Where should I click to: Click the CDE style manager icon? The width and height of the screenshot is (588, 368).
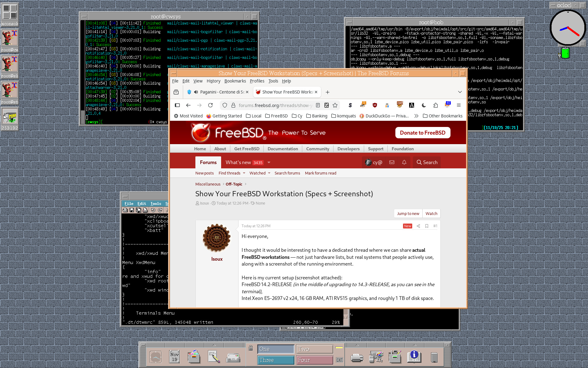[x=376, y=357]
